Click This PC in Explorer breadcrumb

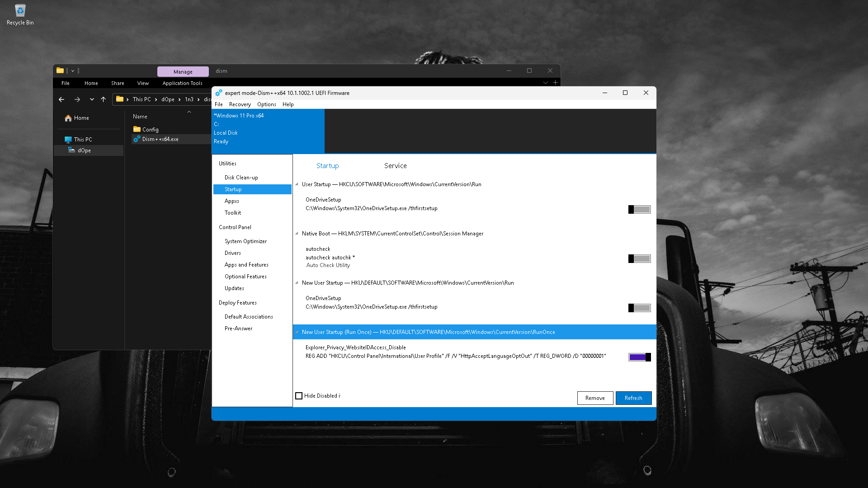pyautogui.click(x=142, y=99)
